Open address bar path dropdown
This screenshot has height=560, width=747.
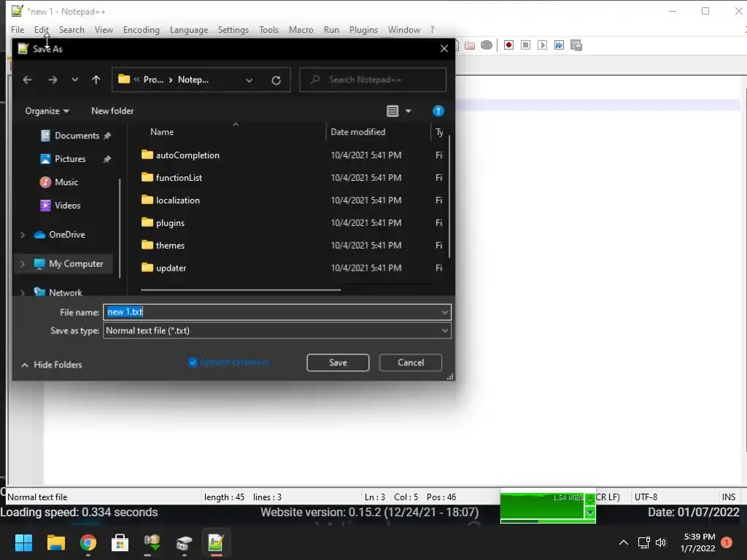249,80
